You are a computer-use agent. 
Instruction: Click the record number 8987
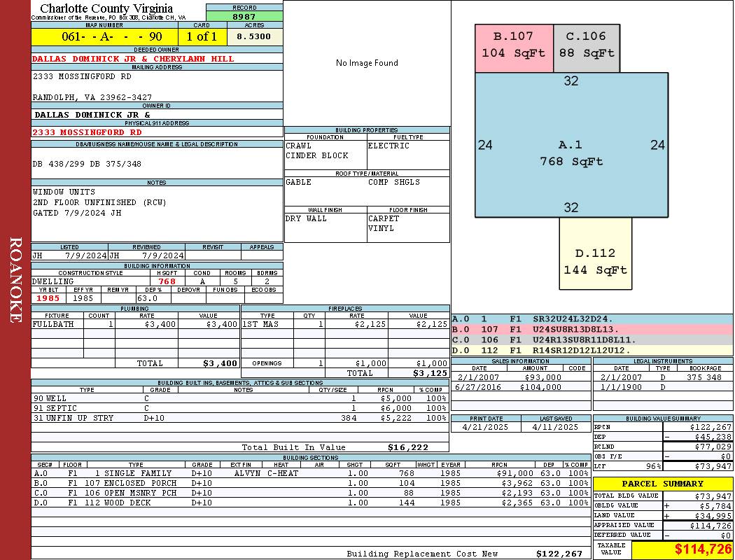pos(244,16)
